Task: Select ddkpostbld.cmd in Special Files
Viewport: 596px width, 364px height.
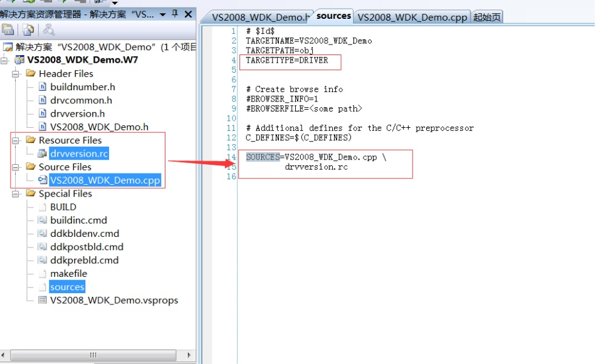Action: (86, 247)
